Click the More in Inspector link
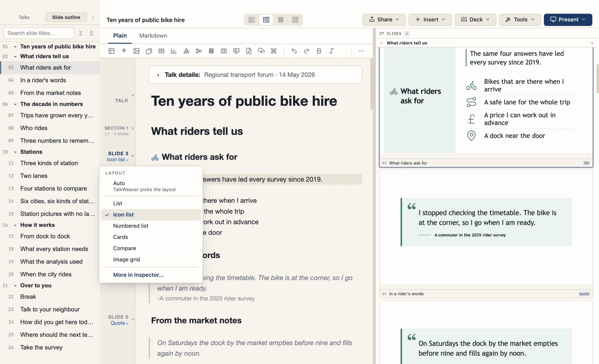Screen dimensions: 599x364 (138, 275)
